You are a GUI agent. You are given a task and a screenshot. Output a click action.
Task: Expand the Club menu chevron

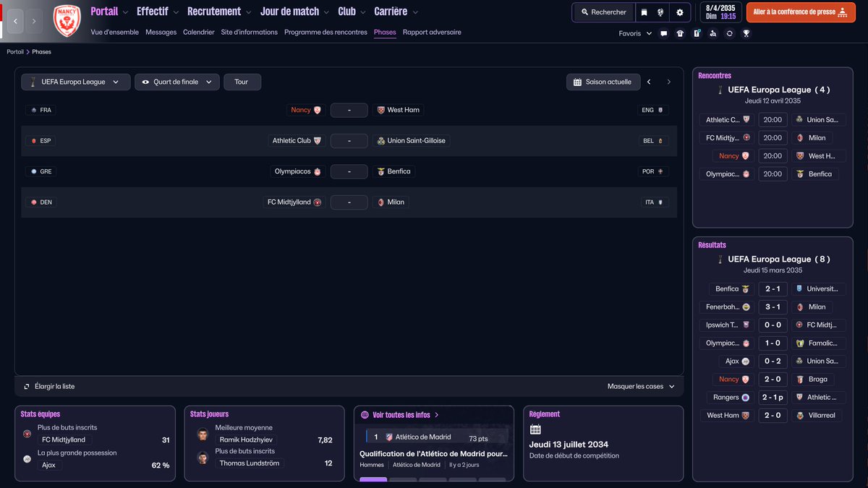point(363,12)
